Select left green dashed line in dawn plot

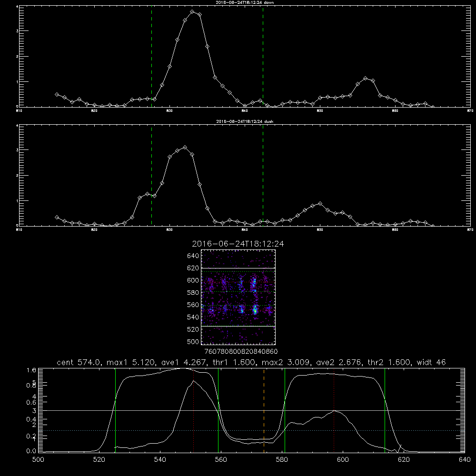[151, 57]
